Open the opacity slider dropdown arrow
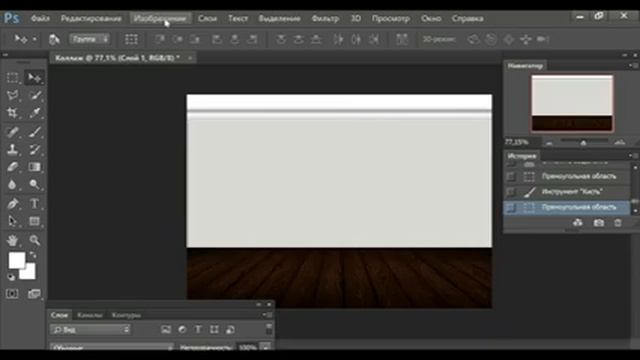 [266, 347]
